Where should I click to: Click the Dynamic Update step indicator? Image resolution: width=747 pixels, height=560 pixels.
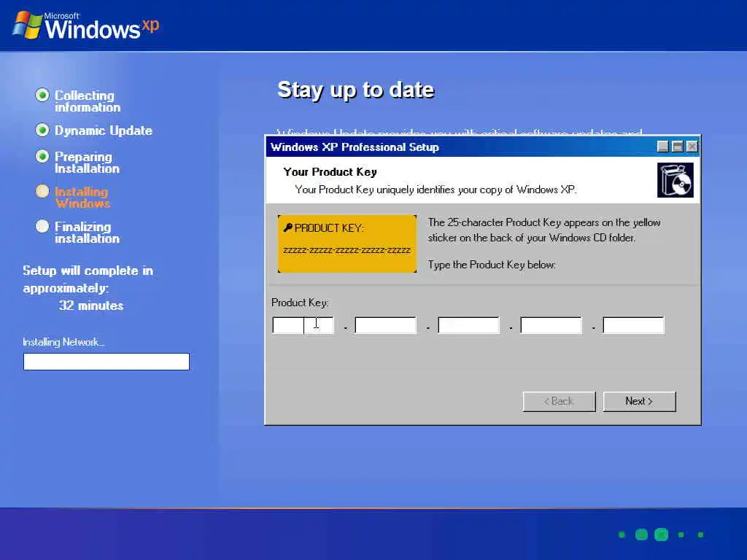tap(42, 130)
